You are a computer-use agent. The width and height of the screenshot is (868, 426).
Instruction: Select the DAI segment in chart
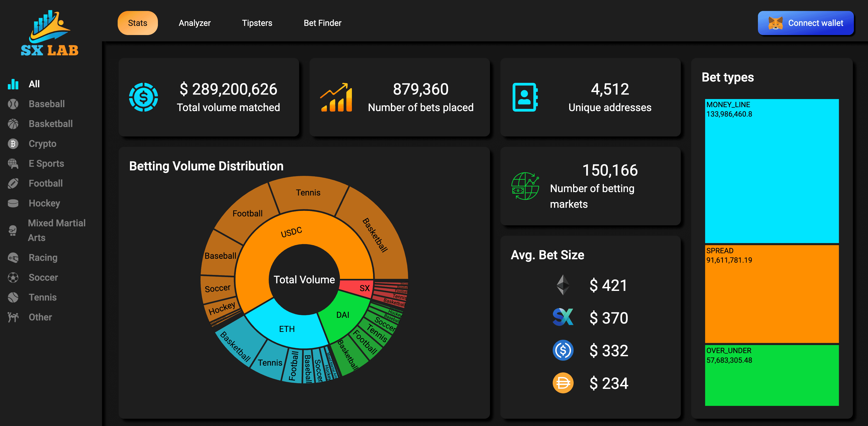tap(342, 315)
